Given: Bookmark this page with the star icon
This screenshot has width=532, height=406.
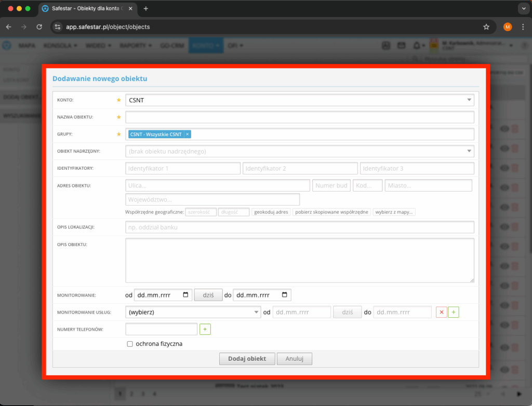Looking at the screenshot, I should 486,27.
